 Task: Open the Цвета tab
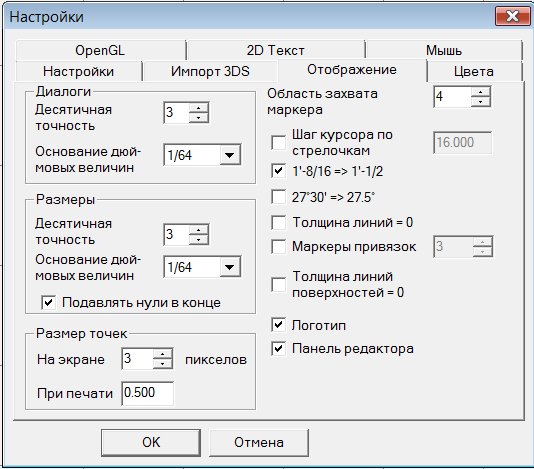[474, 72]
